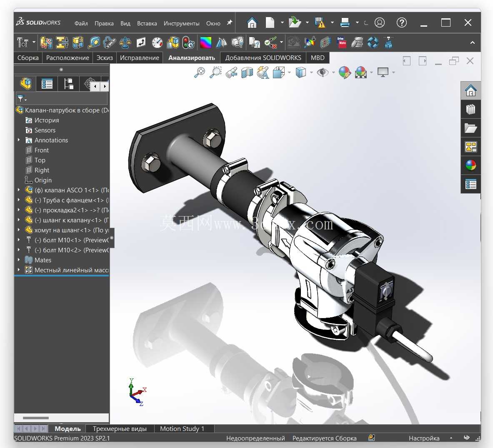This screenshot has width=493, height=448.
Task: Open Section Properties icon
Action: 141,42
